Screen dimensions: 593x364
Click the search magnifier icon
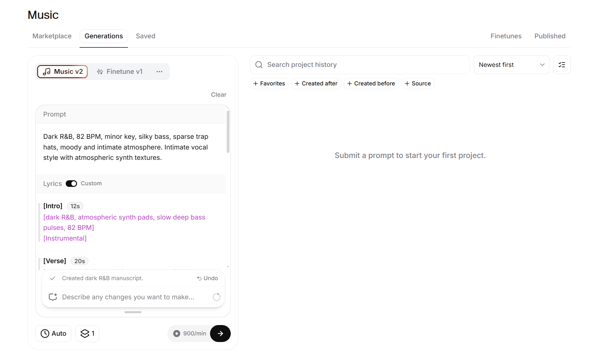coord(259,65)
